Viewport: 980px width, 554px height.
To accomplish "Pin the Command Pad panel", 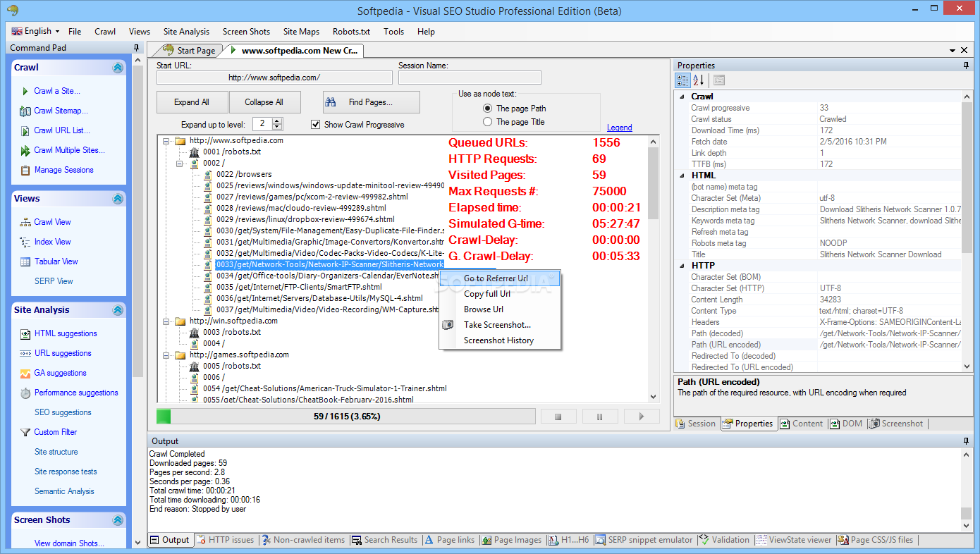I will pyautogui.click(x=137, y=48).
